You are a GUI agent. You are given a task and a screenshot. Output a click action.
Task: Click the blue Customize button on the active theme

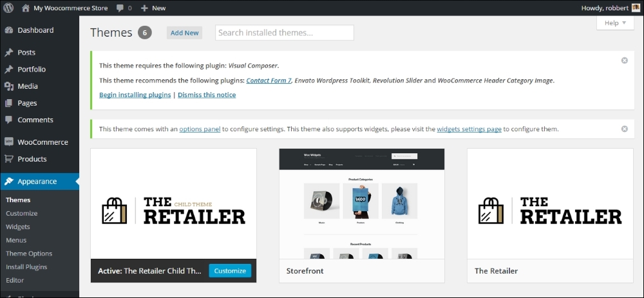230,271
